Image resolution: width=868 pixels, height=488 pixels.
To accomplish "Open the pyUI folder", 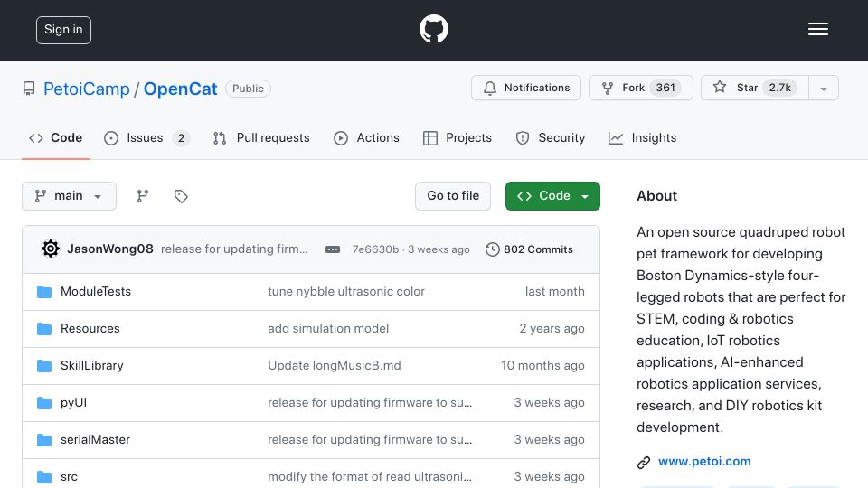I will point(73,403).
